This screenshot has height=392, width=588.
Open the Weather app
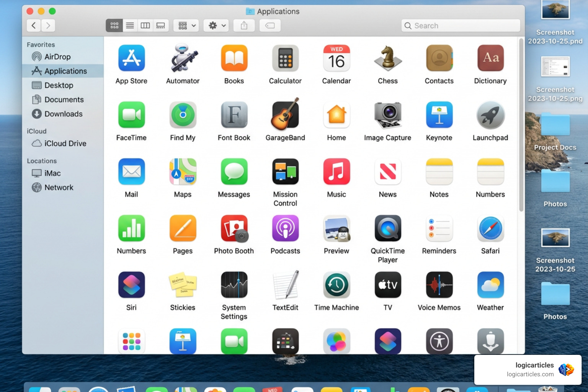490,285
